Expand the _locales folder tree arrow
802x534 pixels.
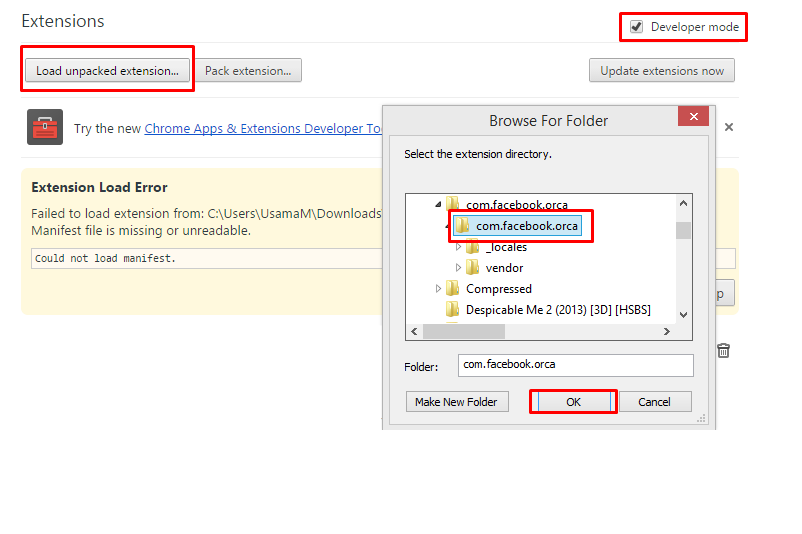click(459, 247)
